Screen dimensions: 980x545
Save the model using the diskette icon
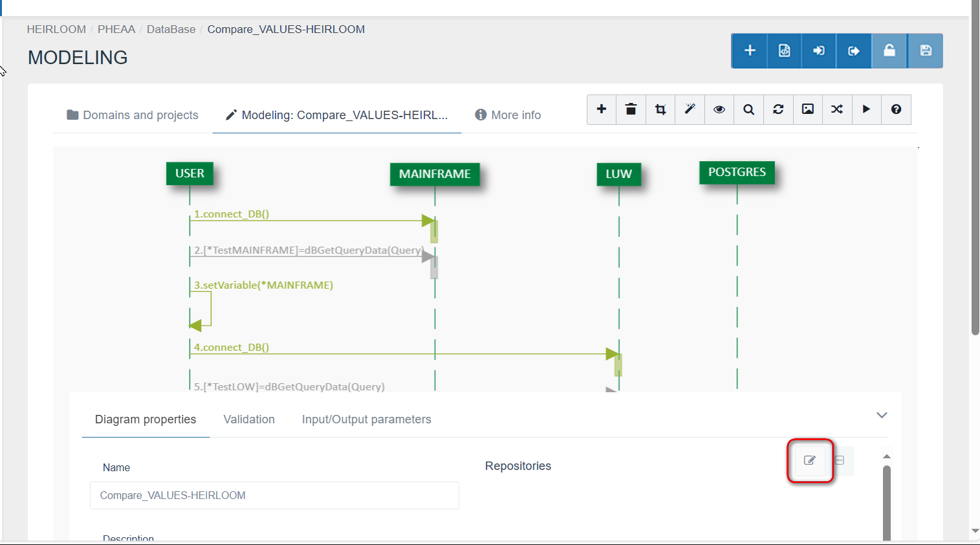click(925, 50)
